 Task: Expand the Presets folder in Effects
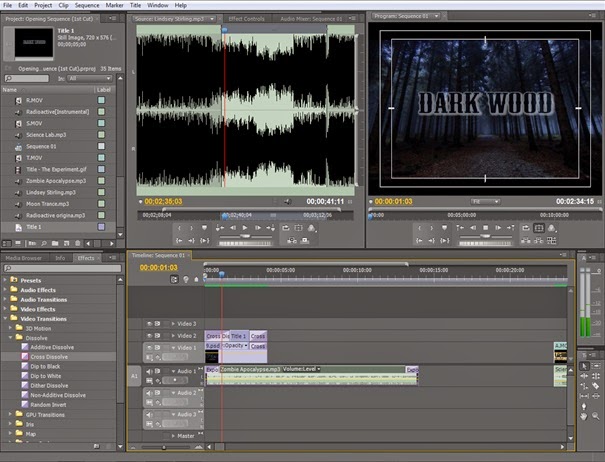5,280
